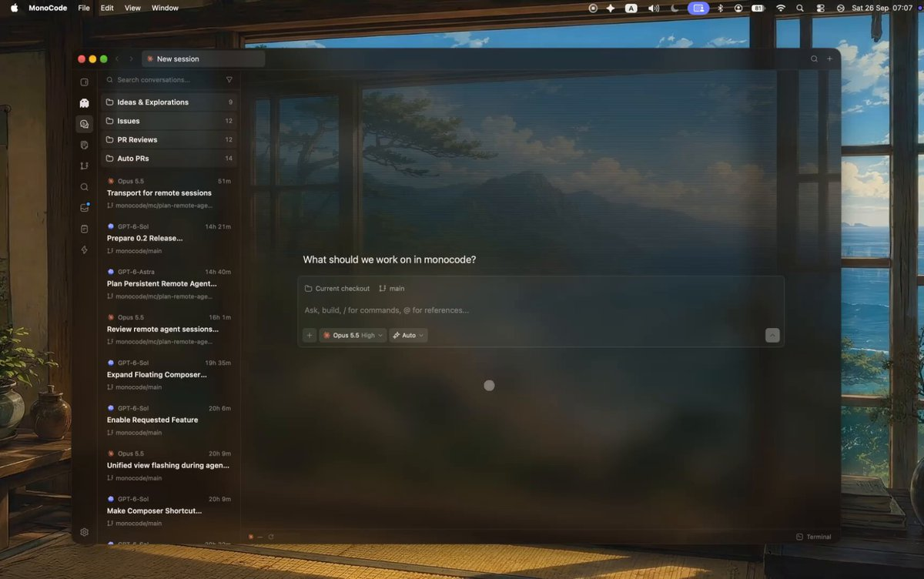Open the Auto mode dropdown

408,335
